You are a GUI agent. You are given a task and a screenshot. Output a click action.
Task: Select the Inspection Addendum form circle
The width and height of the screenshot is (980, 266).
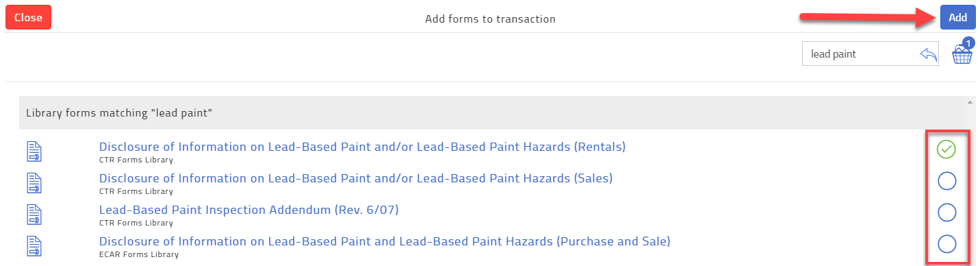946,213
